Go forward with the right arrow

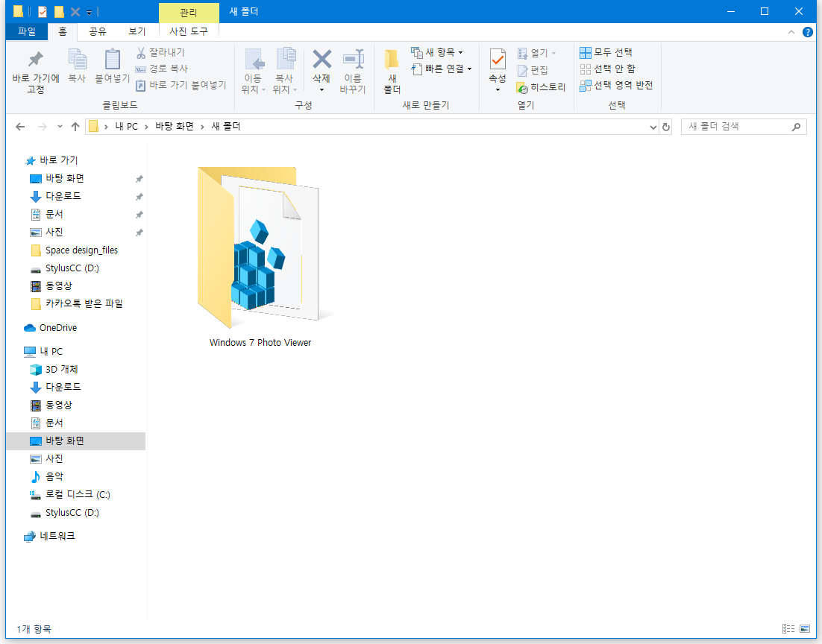pyautogui.click(x=43, y=127)
